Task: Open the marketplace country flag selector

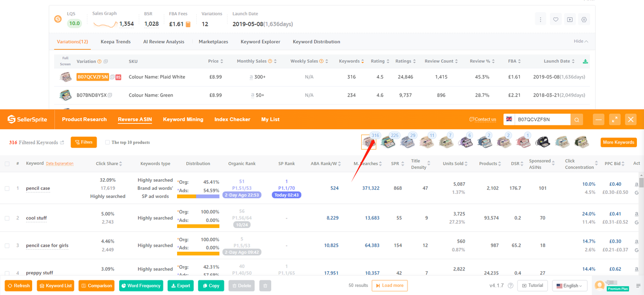Action: (509, 119)
